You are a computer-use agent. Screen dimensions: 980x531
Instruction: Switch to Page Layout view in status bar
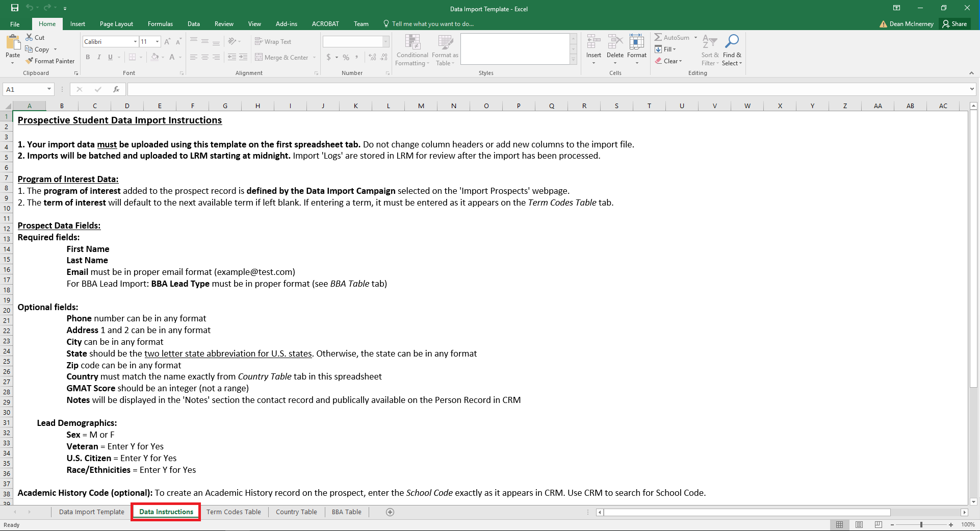pos(859,524)
